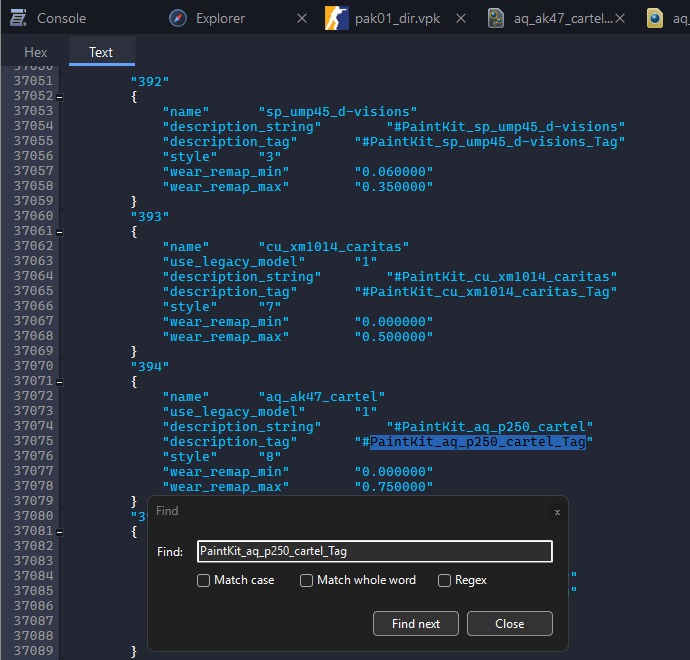Viewport: 690px width, 660px height.
Task: Dismiss Find dialog with the x icon
Action: tap(557, 512)
